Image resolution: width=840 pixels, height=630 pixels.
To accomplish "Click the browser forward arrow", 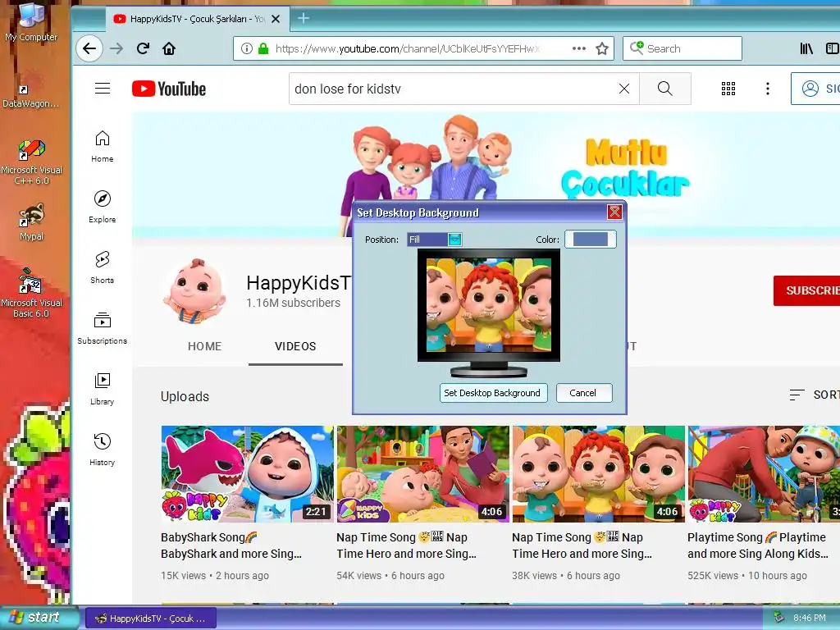I will point(116,48).
